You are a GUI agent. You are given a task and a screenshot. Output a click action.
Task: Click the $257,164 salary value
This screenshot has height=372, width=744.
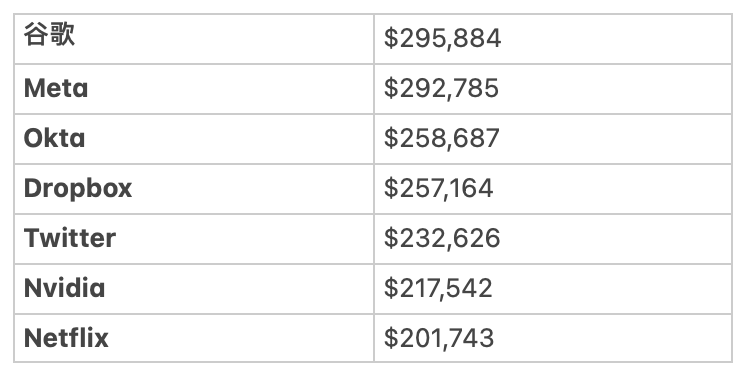point(438,189)
